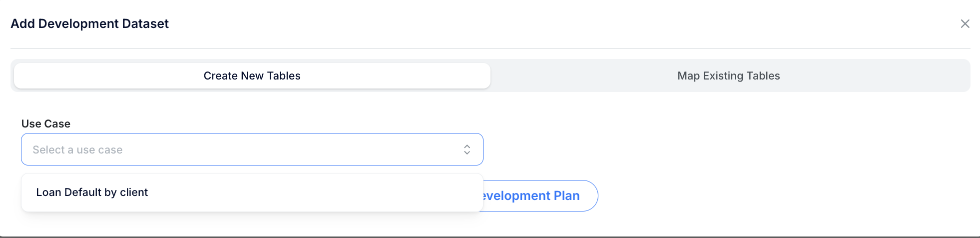Toggle the Use Case selector arrows icon
Image resolution: width=980 pixels, height=238 pixels.
click(467, 149)
